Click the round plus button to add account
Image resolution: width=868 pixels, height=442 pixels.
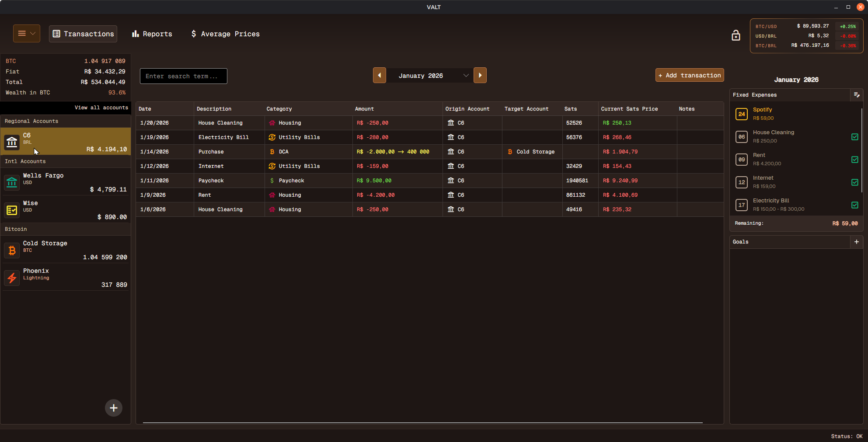pyautogui.click(x=113, y=408)
